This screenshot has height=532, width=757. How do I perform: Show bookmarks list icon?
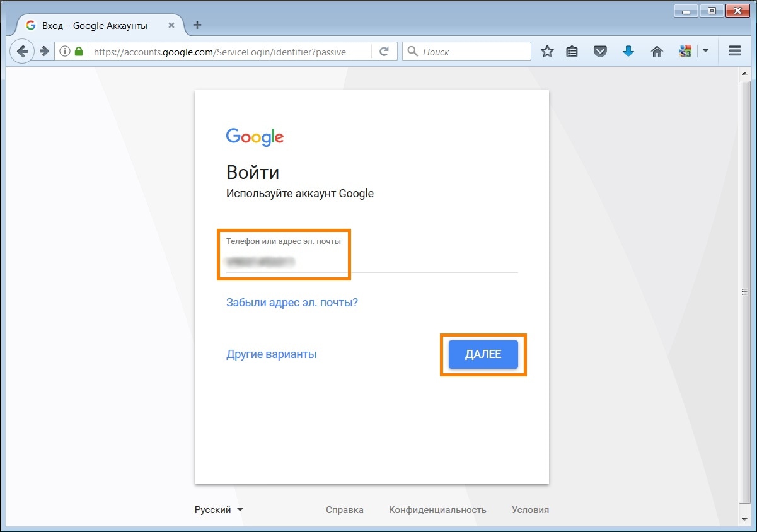click(x=572, y=52)
